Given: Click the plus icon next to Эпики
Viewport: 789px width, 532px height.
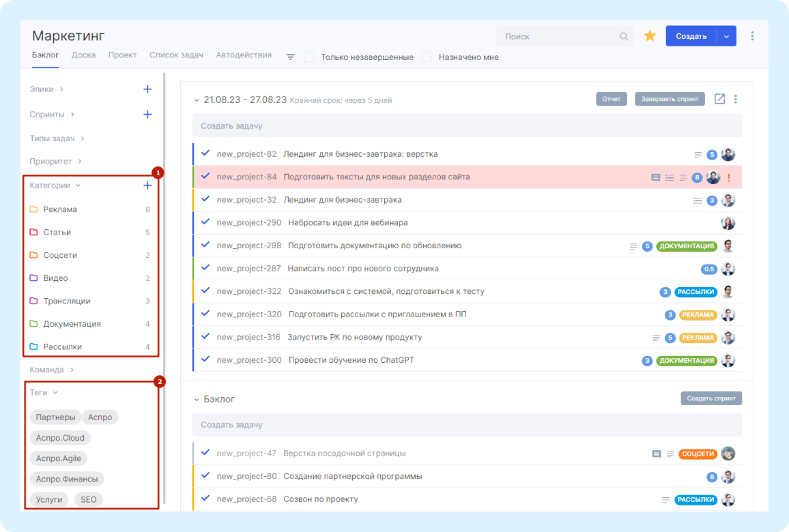Looking at the screenshot, I should [147, 89].
